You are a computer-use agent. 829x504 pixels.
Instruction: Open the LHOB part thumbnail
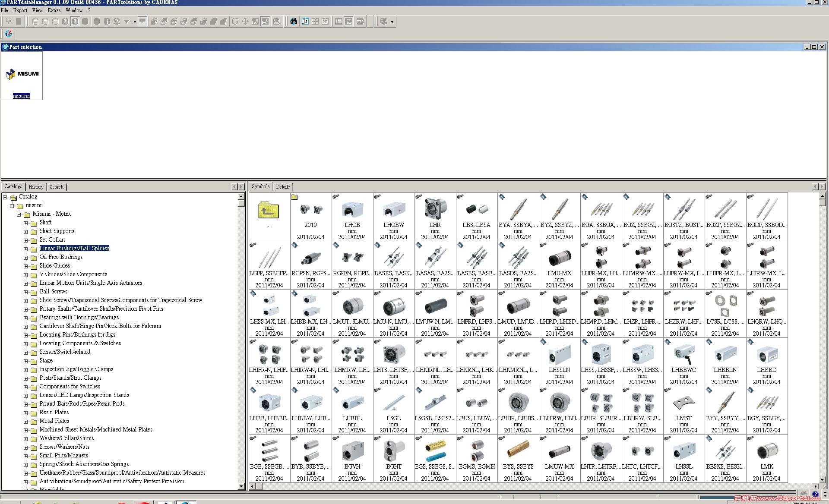click(x=352, y=211)
